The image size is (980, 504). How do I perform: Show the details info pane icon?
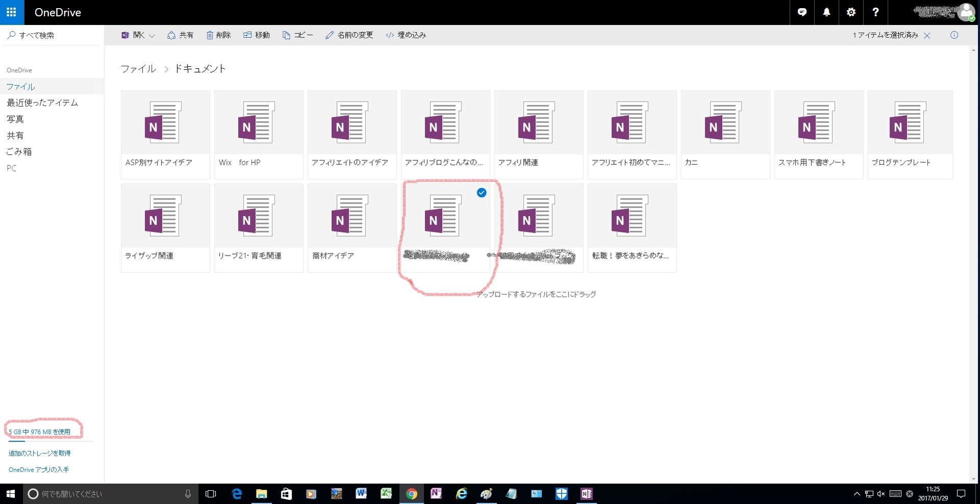pos(954,35)
